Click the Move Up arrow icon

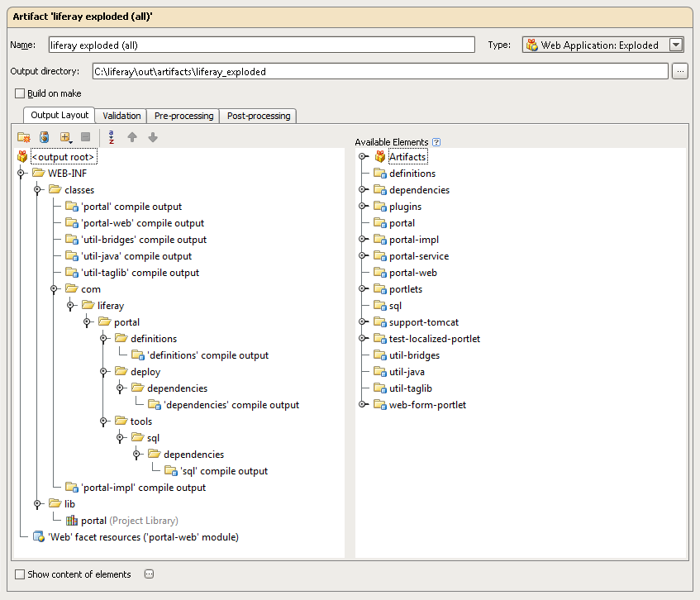(x=132, y=137)
